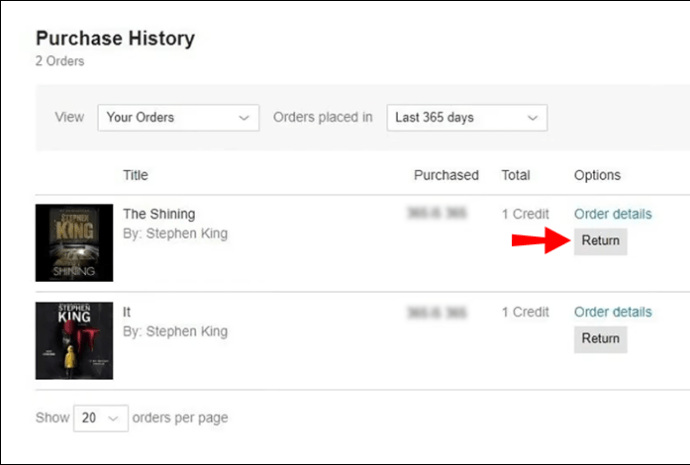Open the Your Orders view dropdown
Screen dimensions: 690x465
click(x=178, y=117)
